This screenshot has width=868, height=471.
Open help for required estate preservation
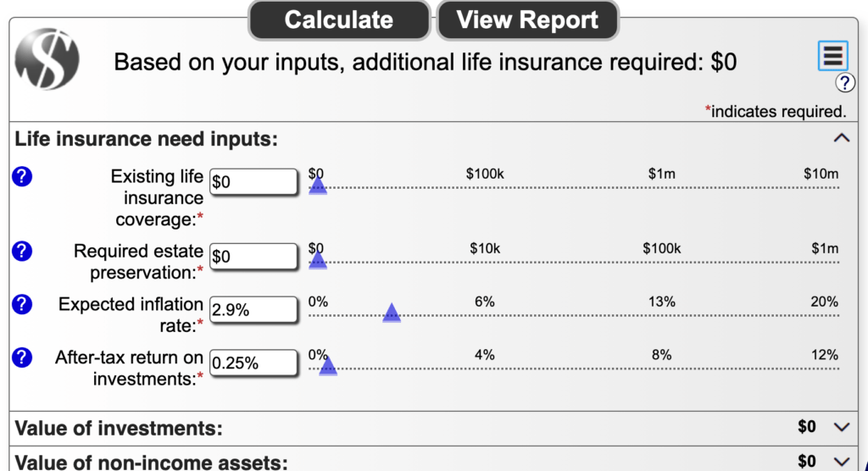click(22, 252)
